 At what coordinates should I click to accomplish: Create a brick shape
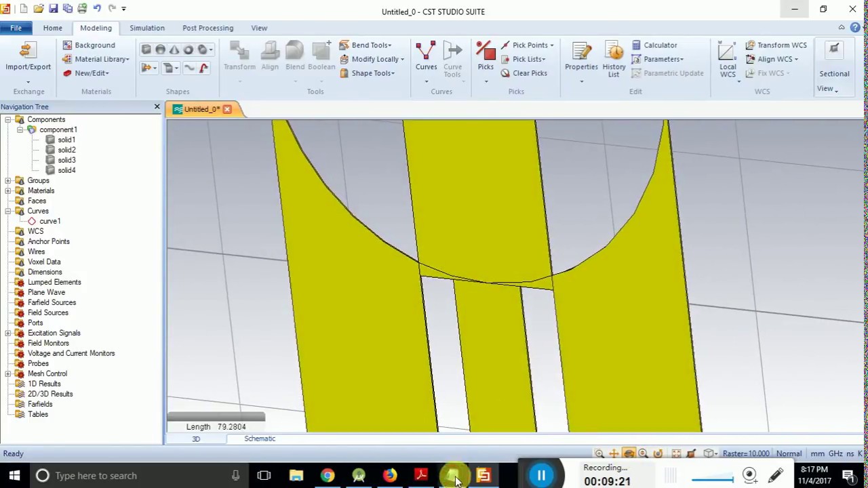[x=146, y=49]
